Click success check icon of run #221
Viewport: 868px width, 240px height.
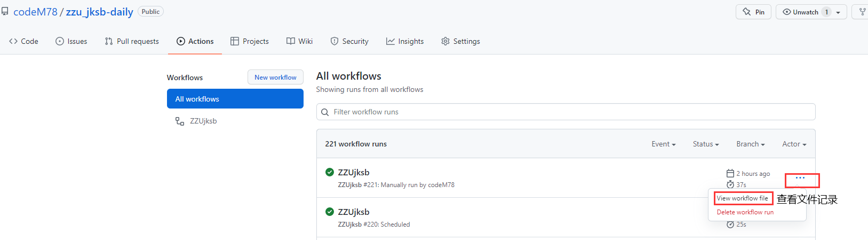click(x=330, y=172)
